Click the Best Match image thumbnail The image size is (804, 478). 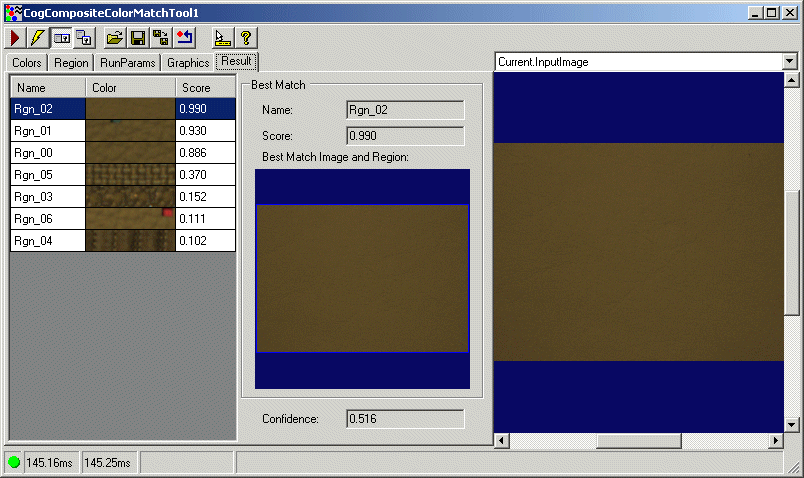tap(363, 279)
